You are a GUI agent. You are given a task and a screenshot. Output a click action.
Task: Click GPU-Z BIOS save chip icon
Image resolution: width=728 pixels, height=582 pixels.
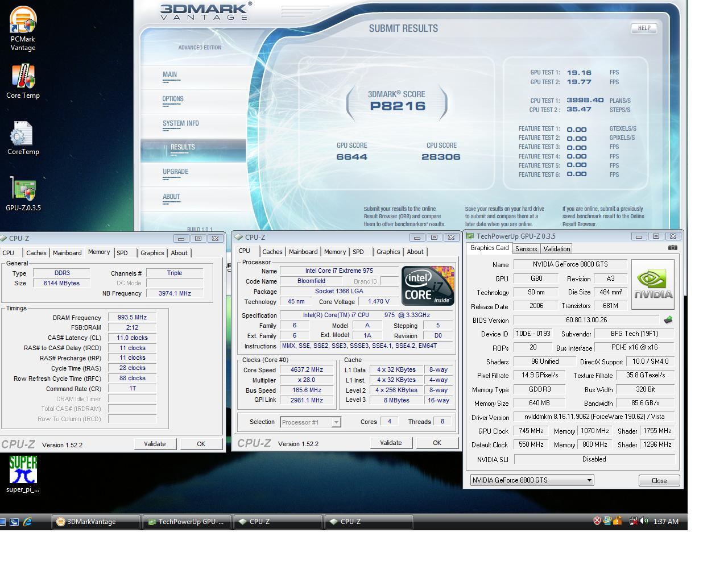pos(668,320)
